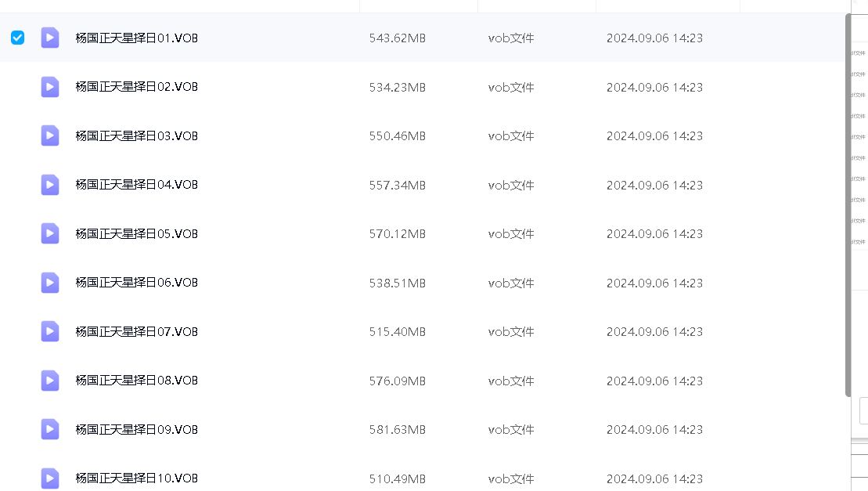Click the video icon for 杨国正天星择日02.VOB
Screen dimensions: 868x491
(50, 87)
